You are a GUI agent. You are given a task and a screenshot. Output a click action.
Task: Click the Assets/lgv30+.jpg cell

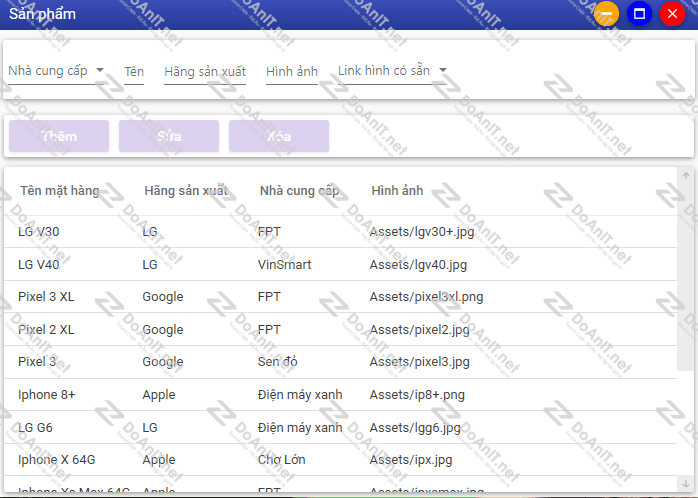pyautogui.click(x=422, y=232)
